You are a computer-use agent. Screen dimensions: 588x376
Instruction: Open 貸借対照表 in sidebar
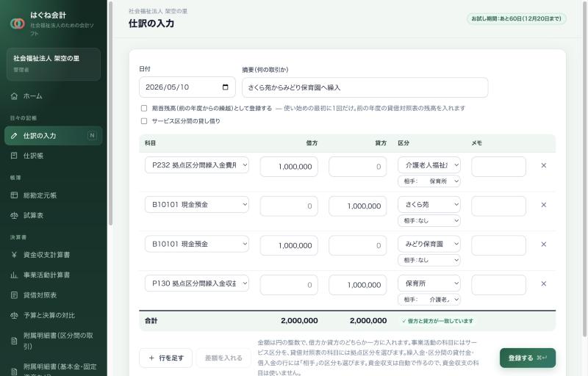click(53, 295)
